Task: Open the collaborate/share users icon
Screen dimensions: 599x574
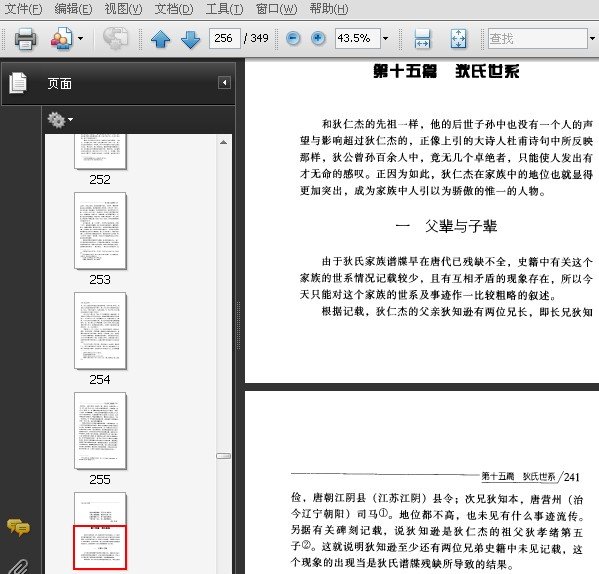Action: tap(61, 39)
